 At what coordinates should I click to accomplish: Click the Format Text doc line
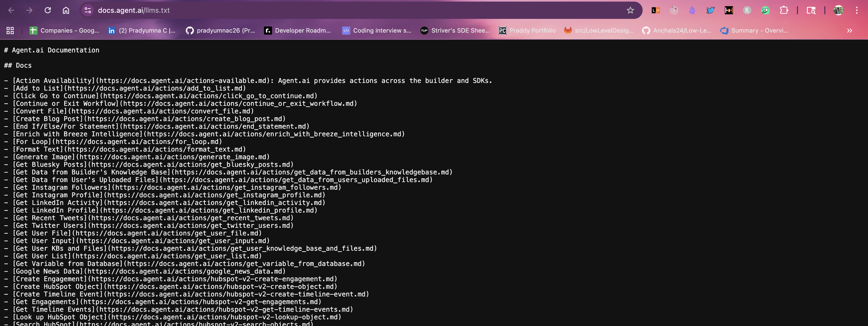[x=125, y=149]
